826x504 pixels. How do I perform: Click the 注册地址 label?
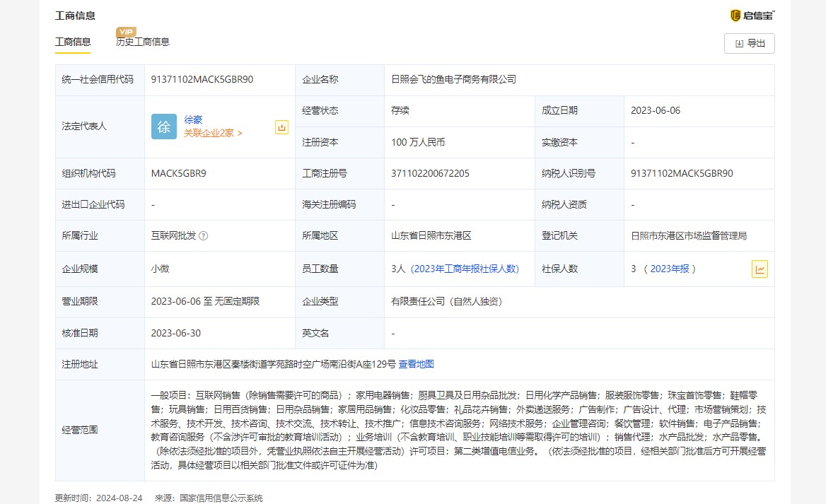pyautogui.click(x=79, y=364)
